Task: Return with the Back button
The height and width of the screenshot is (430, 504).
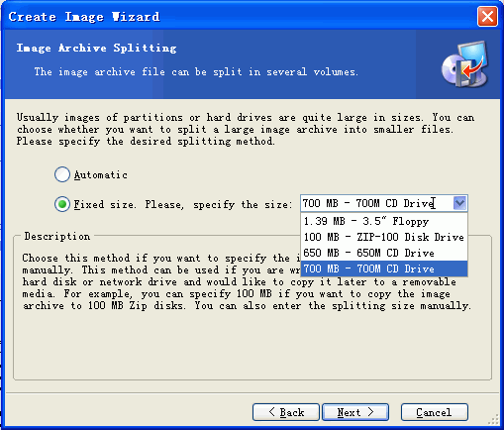Action: 286,412
